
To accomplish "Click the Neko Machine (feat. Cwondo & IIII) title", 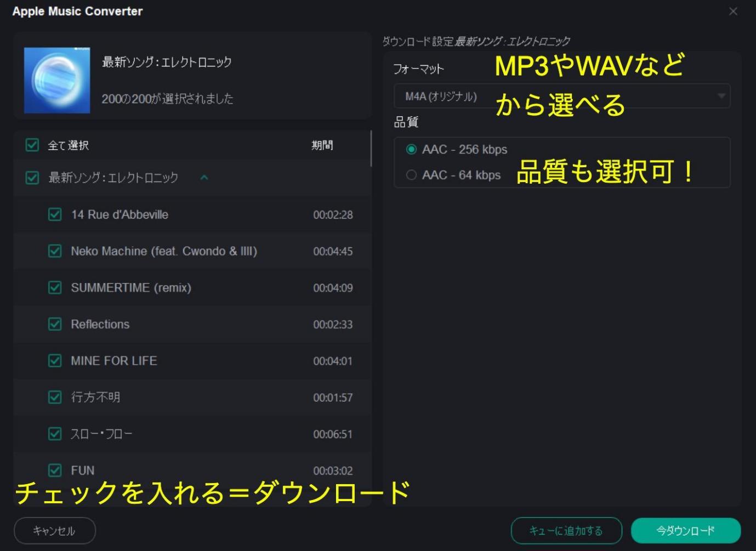I will point(164,251).
